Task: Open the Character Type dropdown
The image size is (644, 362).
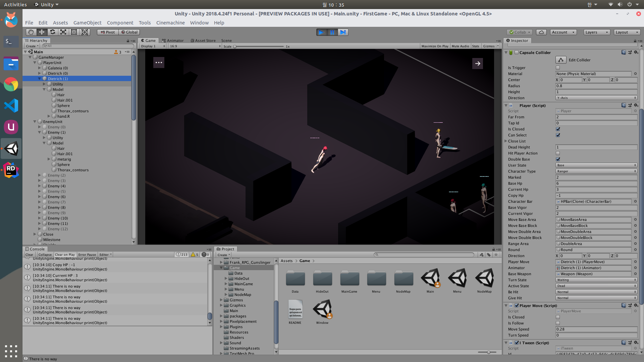Action: click(x=596, y=171)
